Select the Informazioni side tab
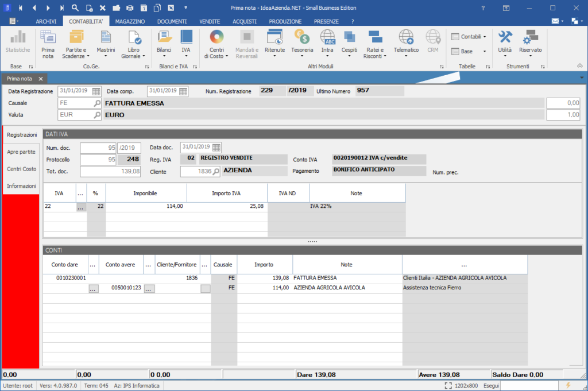This screenshot has height=391, width=588. (x=21, y=186)
